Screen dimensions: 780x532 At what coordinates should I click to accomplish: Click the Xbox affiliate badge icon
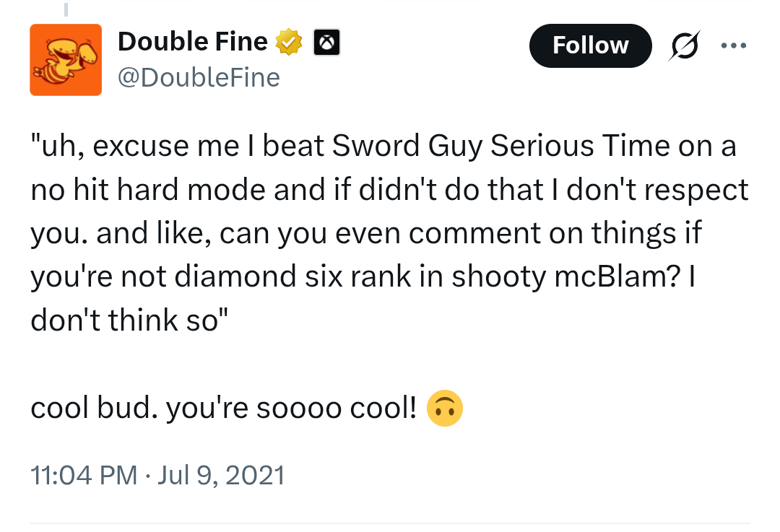click(326, 44)
